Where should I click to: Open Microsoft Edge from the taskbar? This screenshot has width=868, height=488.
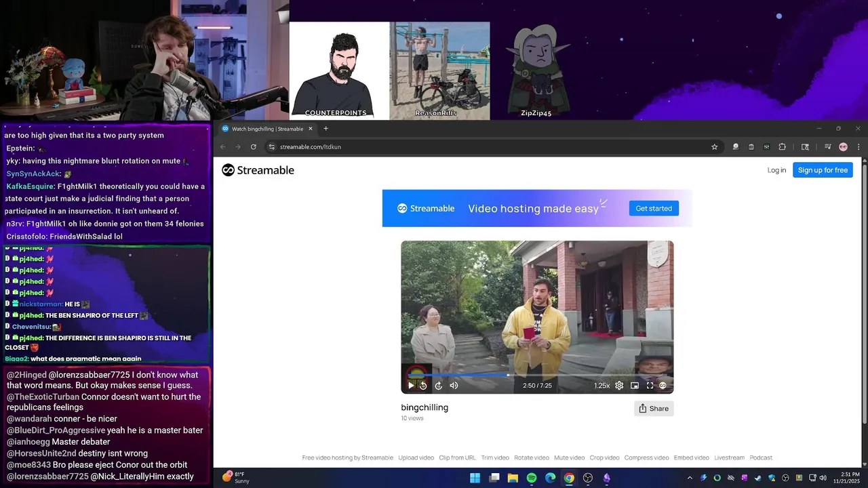click(x=550, y=478)
